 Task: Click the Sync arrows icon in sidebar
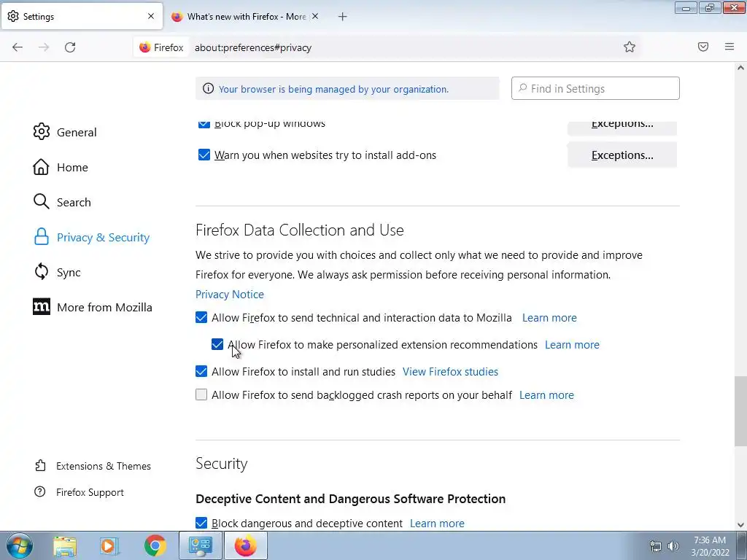click(42, 272)
